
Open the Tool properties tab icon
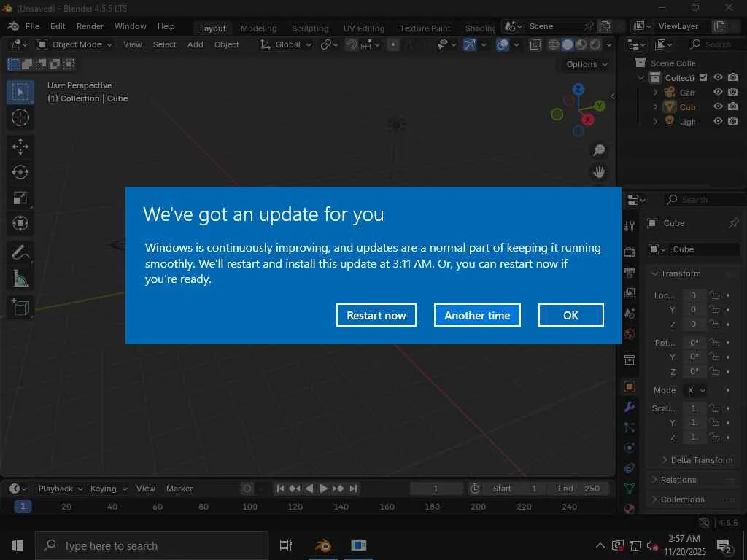click(x=630, y=226)
